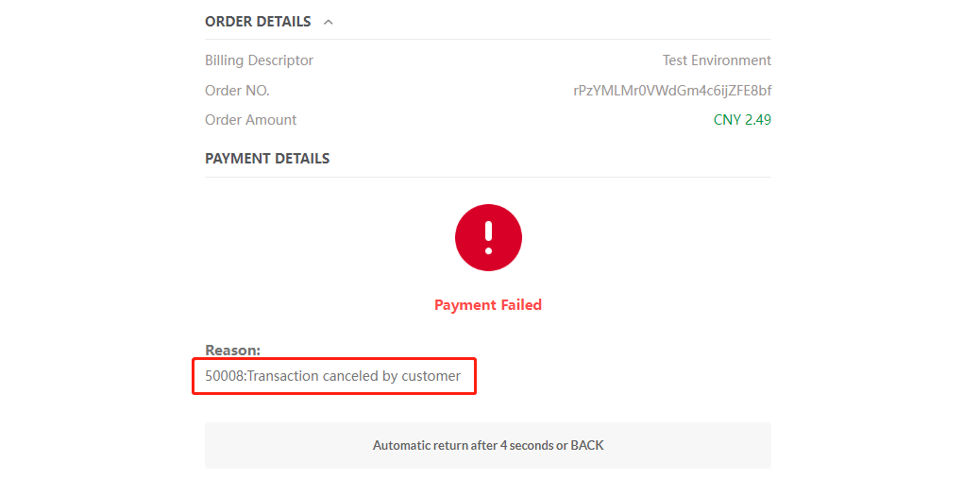Click the PAYMENT DETAILS heading
This screenshot has height=497, width=980.
click(267, 159)
